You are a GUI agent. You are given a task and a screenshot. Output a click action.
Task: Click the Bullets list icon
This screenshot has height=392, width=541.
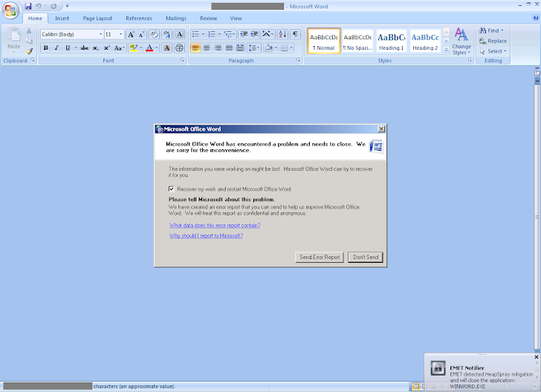coord(195,34)
